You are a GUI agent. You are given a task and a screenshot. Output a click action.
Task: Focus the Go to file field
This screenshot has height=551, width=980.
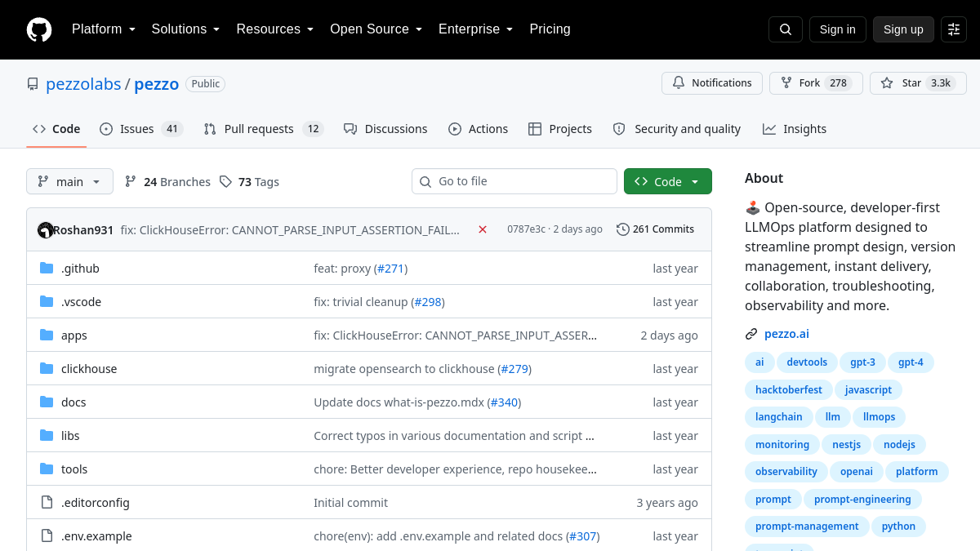pos(514,181)
